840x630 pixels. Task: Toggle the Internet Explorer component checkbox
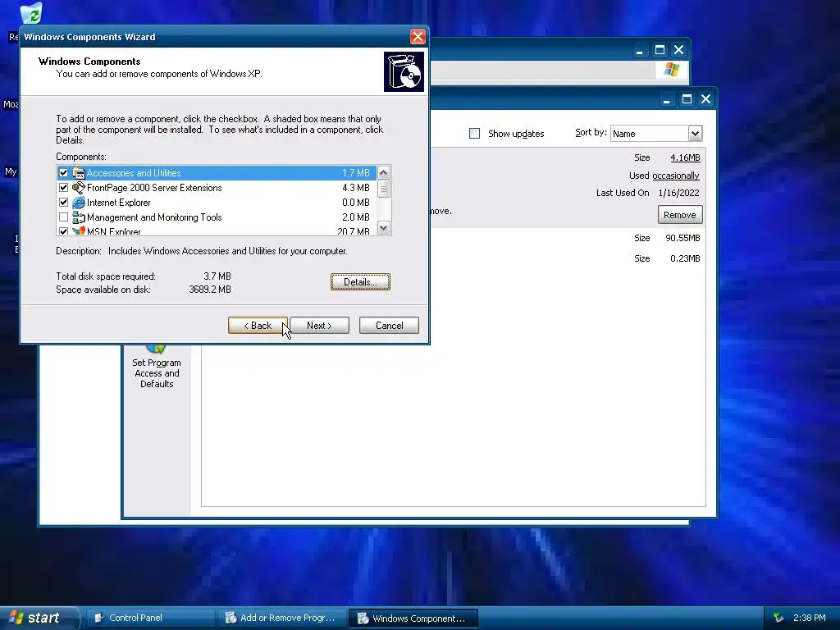[x=64, y=203]
